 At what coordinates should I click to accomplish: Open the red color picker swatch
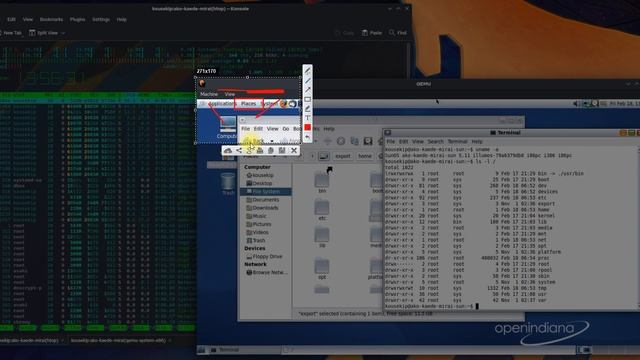click(x=308, y=127)
